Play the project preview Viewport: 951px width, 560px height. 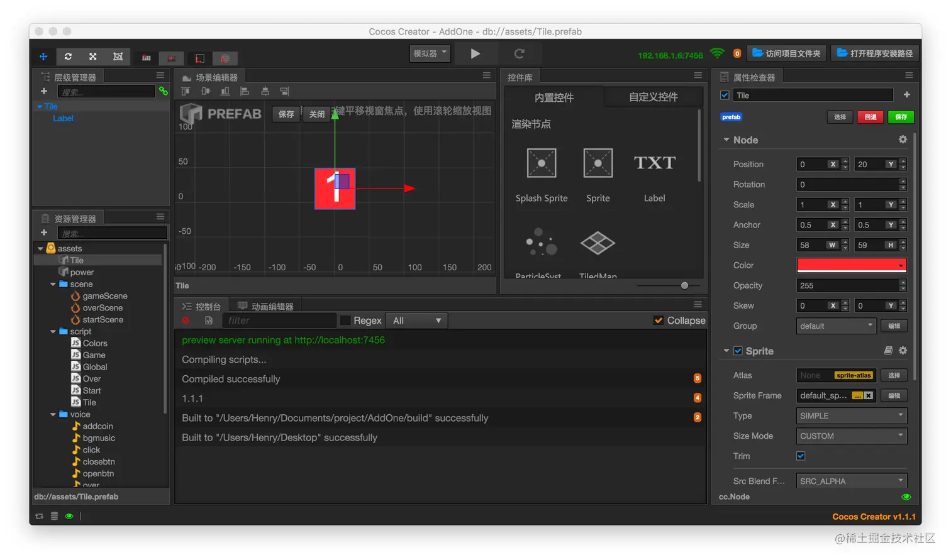click(x=475, y=54)
